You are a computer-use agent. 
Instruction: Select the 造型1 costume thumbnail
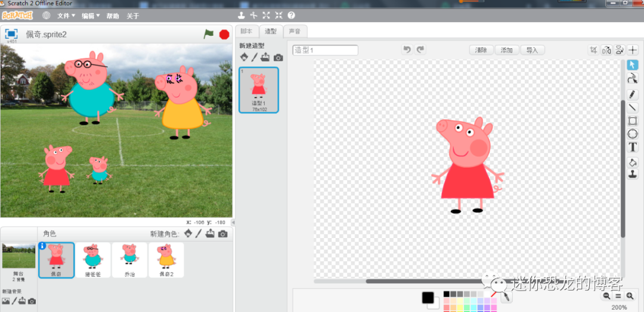click(x=259, y=89)
